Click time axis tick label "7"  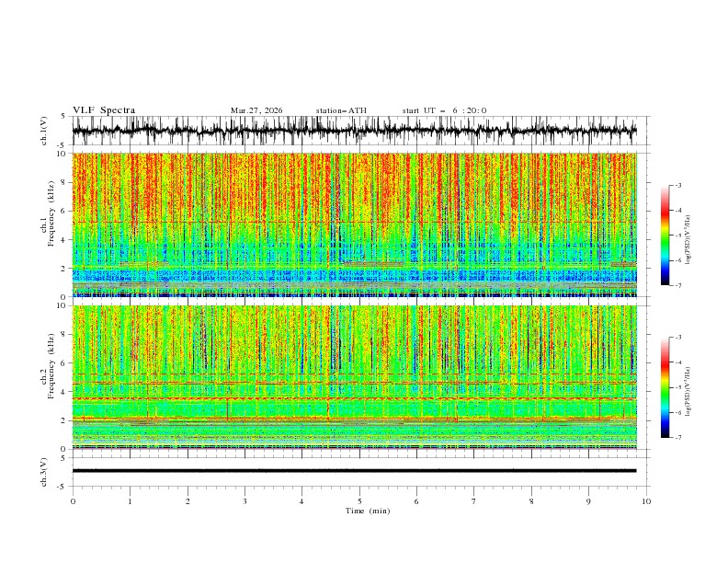tap(474, 501)
